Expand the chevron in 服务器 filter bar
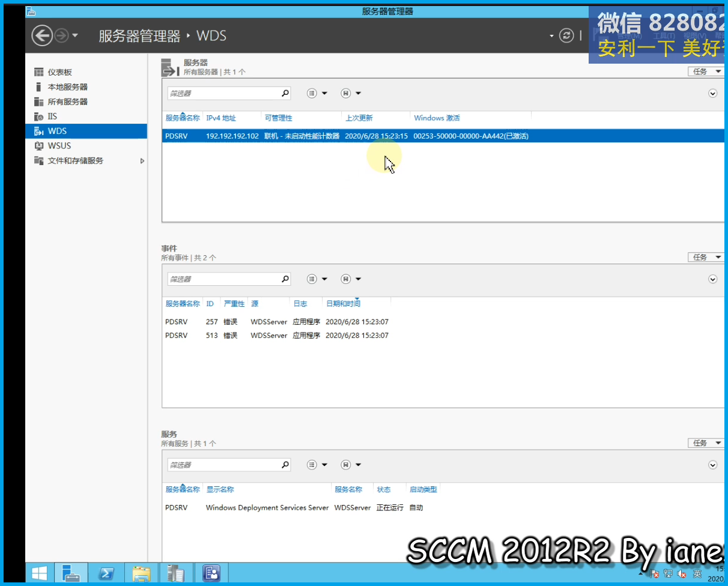728x586 pixels. (x=713, y=94)
